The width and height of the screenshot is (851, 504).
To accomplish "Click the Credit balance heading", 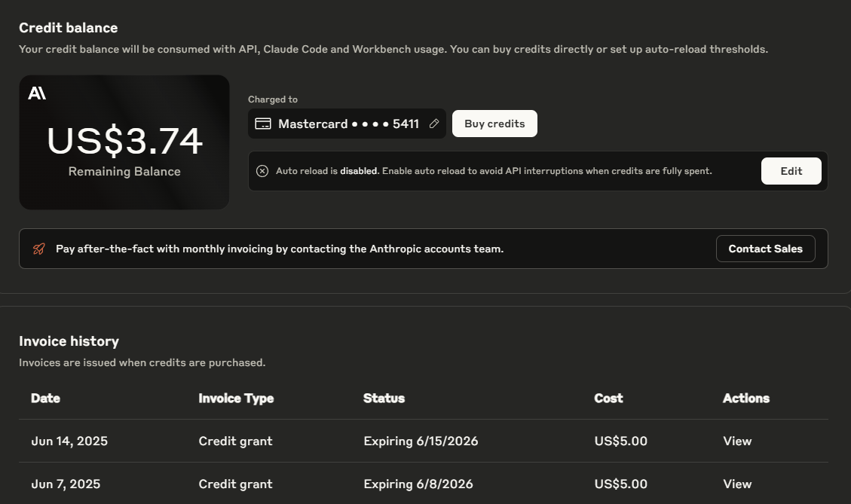I will click(69, 28).
